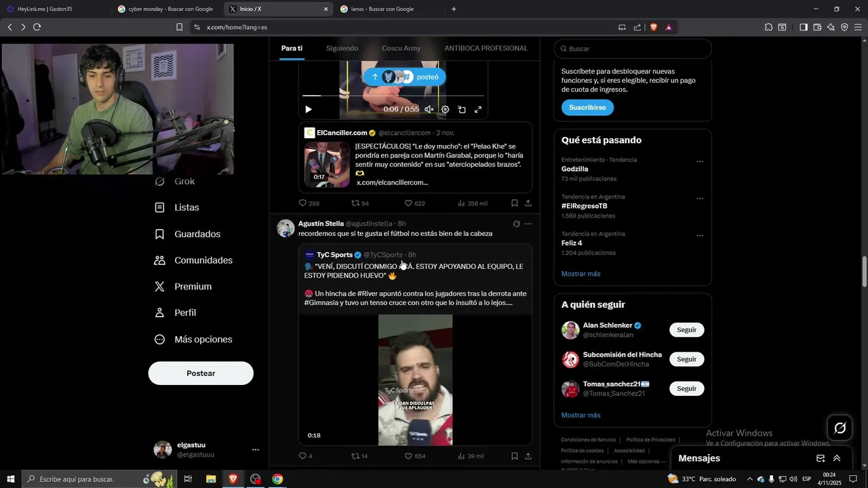Click picture-in-picture icon on top video
This screenshot has height=488, width=868.
(462, 109)
